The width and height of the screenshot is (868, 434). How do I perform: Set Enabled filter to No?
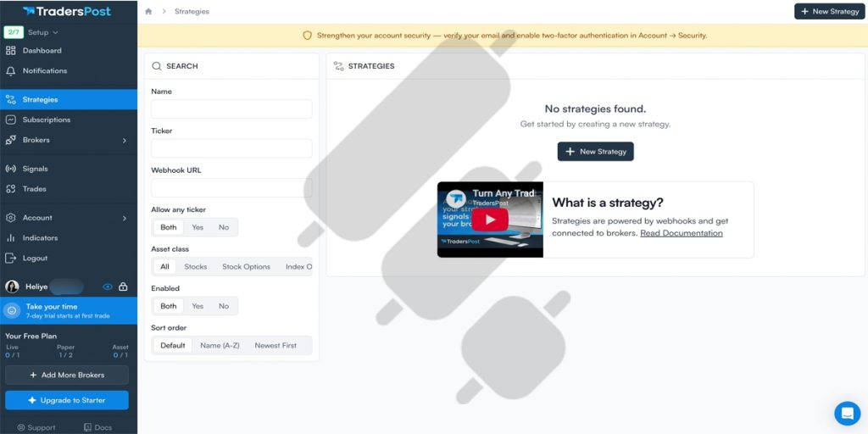tap(224, 306)
